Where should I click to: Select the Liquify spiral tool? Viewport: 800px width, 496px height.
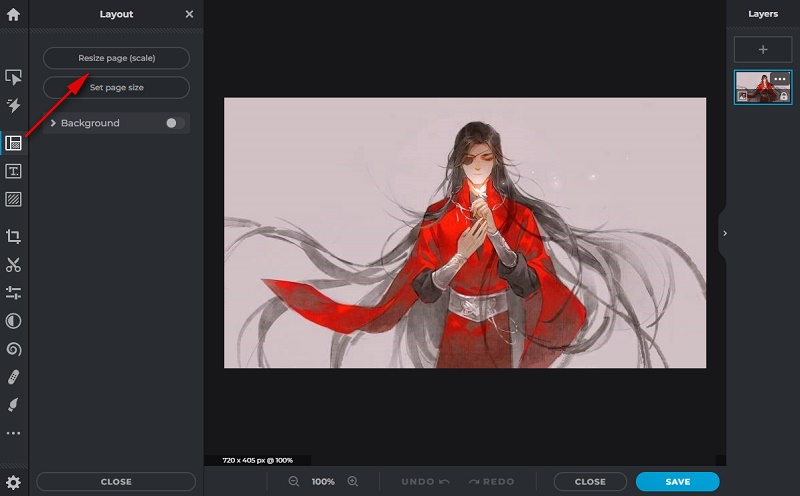point(13,349)
